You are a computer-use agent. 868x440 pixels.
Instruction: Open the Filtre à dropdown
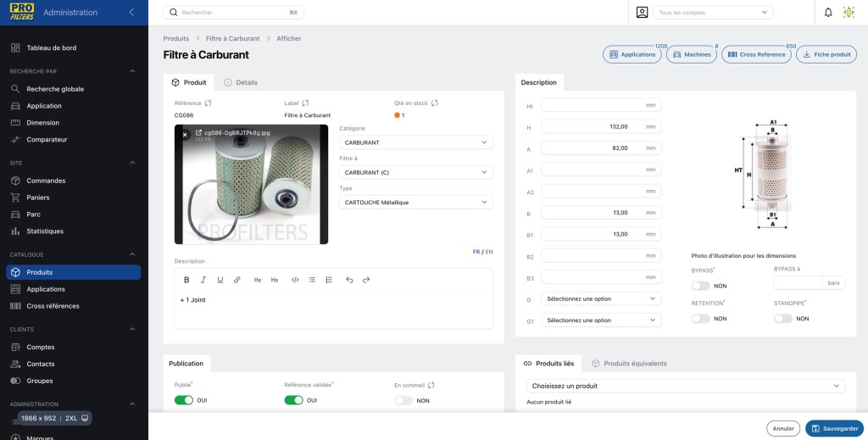(x=415, y=173)
